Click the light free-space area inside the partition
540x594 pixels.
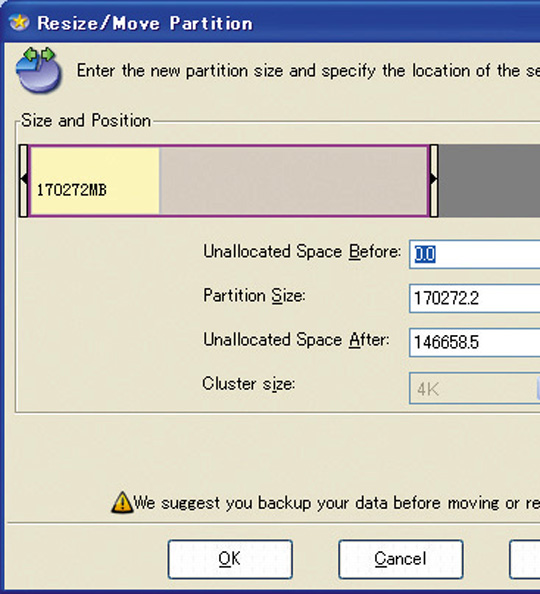coord(294,180)
